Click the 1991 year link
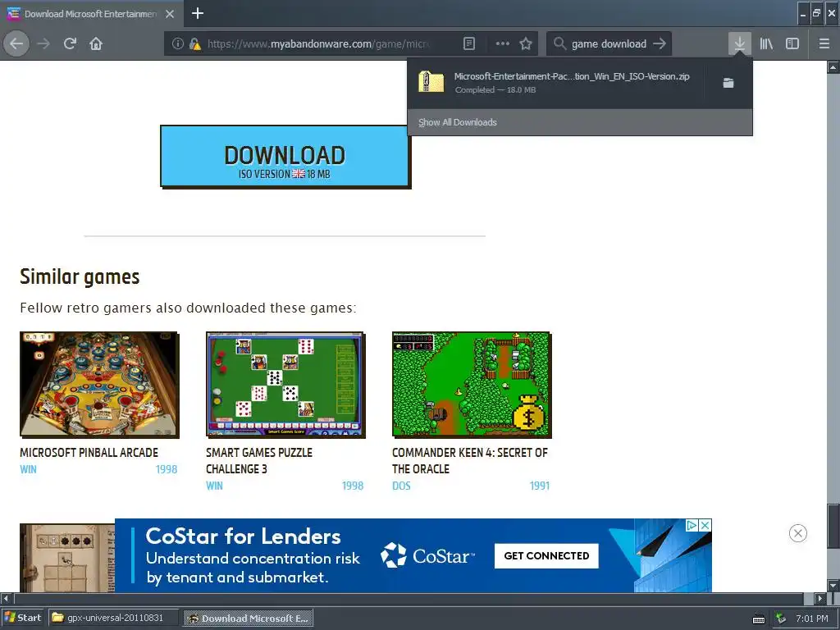The height and width of the screenshot is (630, 840). pos(540,486)
